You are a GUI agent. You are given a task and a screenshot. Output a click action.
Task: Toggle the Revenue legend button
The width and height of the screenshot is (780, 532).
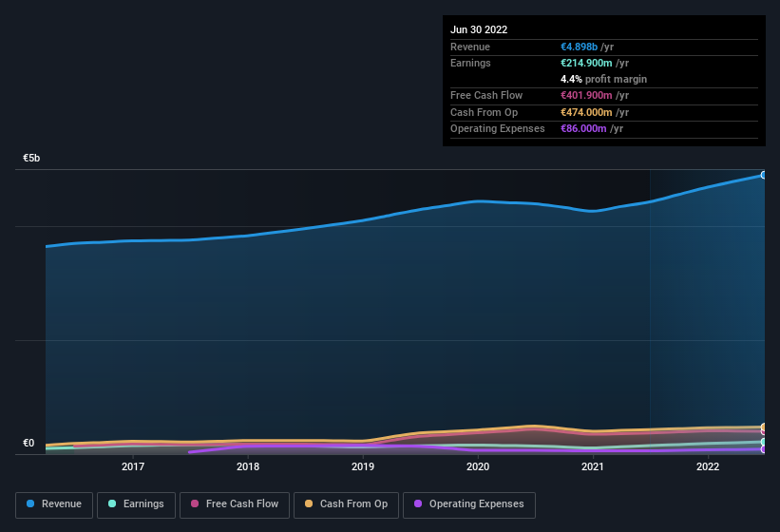54,504
